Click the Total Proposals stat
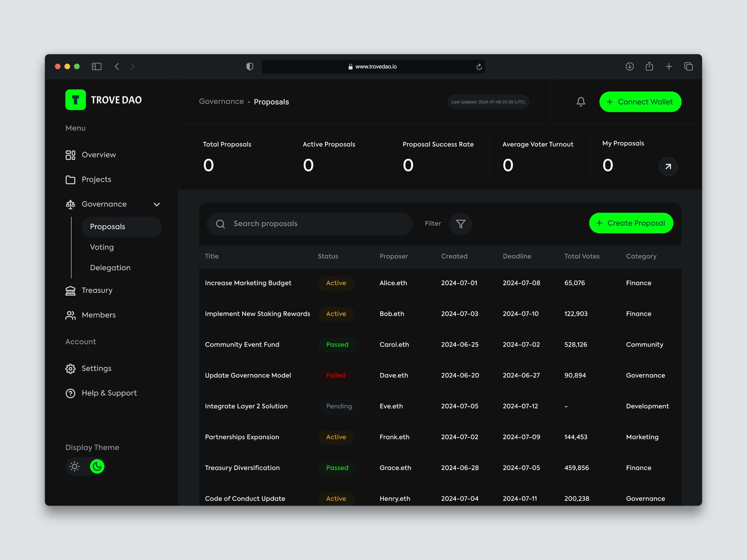The height and width of the screenshot is (560, 747). [227, 157]
